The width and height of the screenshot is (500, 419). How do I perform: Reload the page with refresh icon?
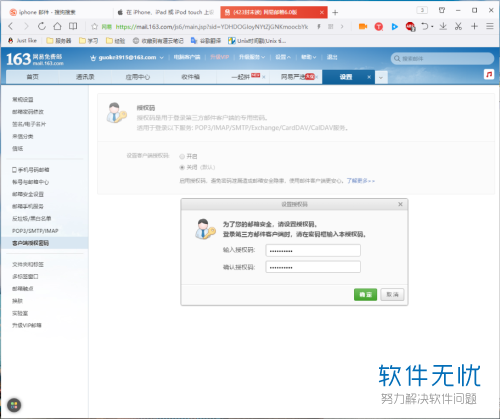click(x=42, y=26)
